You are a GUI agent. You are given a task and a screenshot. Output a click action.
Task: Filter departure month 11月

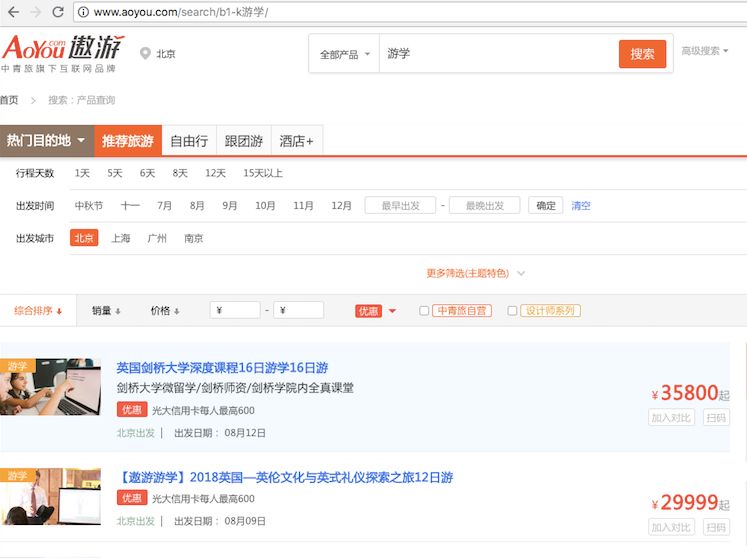point(303,205)
